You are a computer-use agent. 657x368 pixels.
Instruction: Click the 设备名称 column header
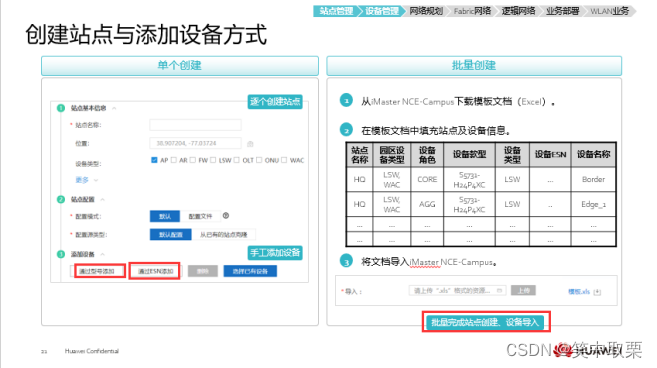(593, 155)
